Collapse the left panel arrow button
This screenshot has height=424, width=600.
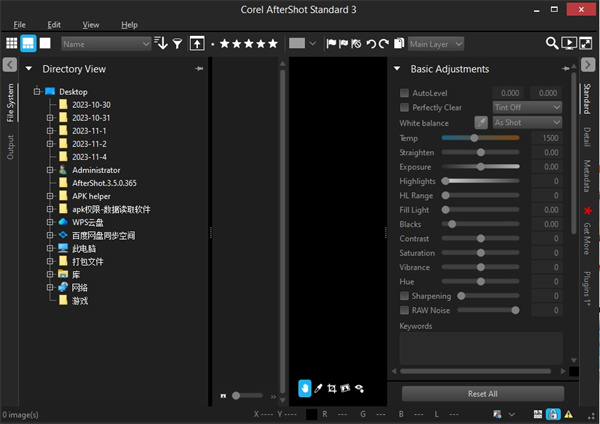pos(10,64)
